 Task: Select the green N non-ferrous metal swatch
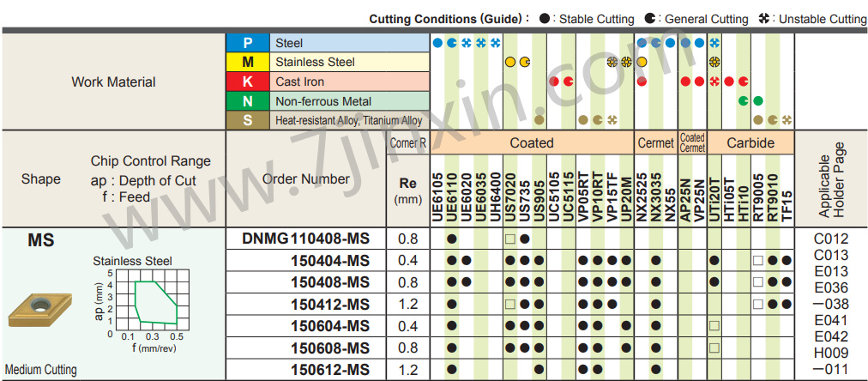(247, 100)
